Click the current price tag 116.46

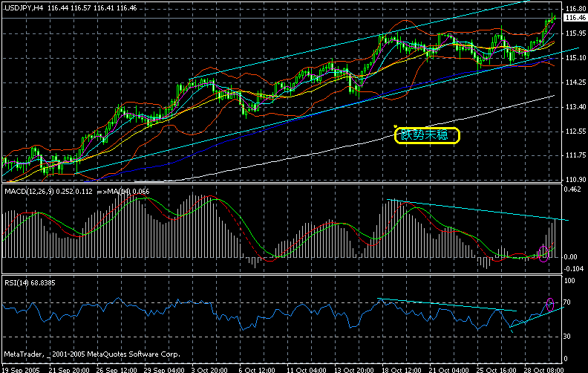coord(575,18)
